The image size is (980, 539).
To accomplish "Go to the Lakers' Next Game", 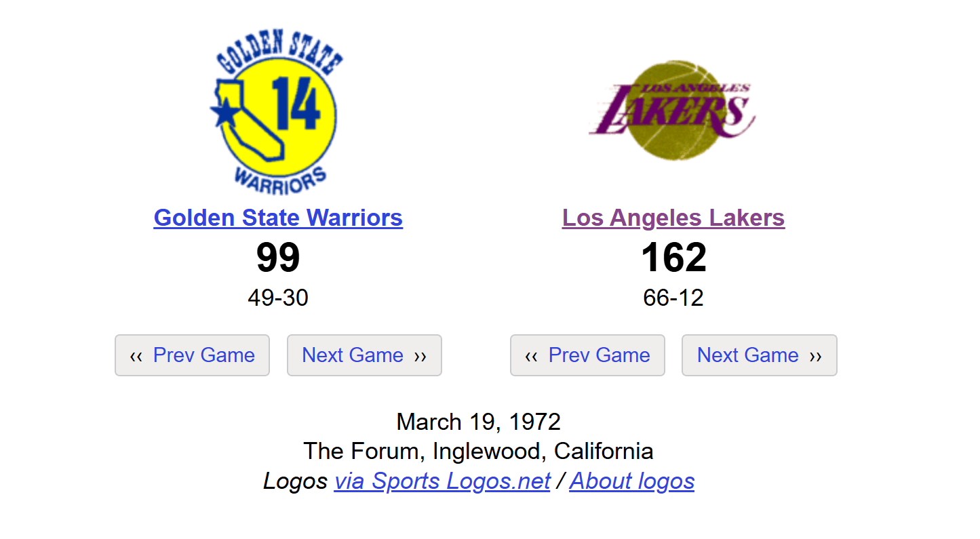I will (759, 355).
